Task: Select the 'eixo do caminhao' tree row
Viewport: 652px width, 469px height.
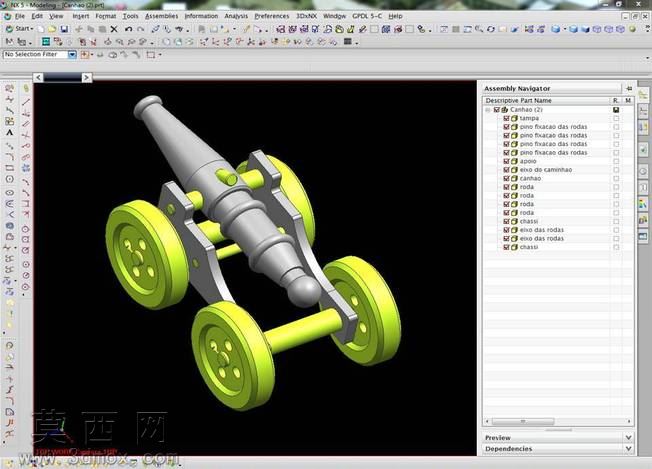Action: (x=546, y=170)
